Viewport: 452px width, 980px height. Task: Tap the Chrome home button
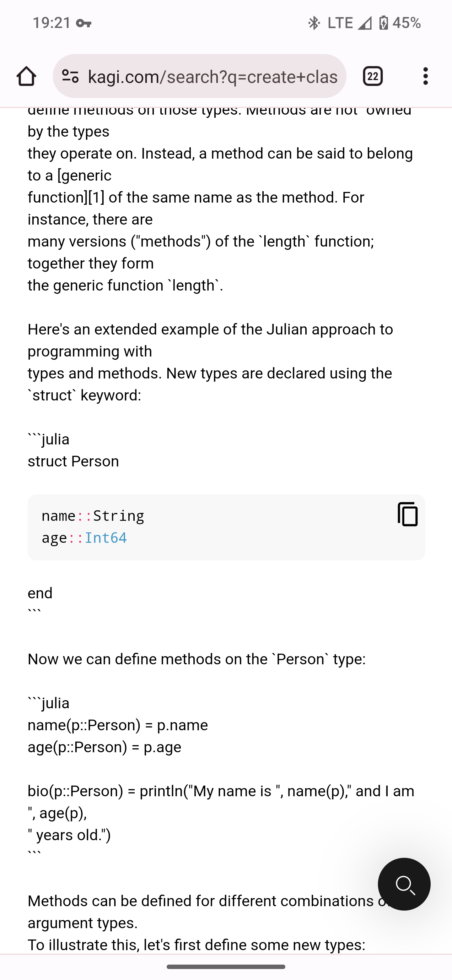click(26, 76)
